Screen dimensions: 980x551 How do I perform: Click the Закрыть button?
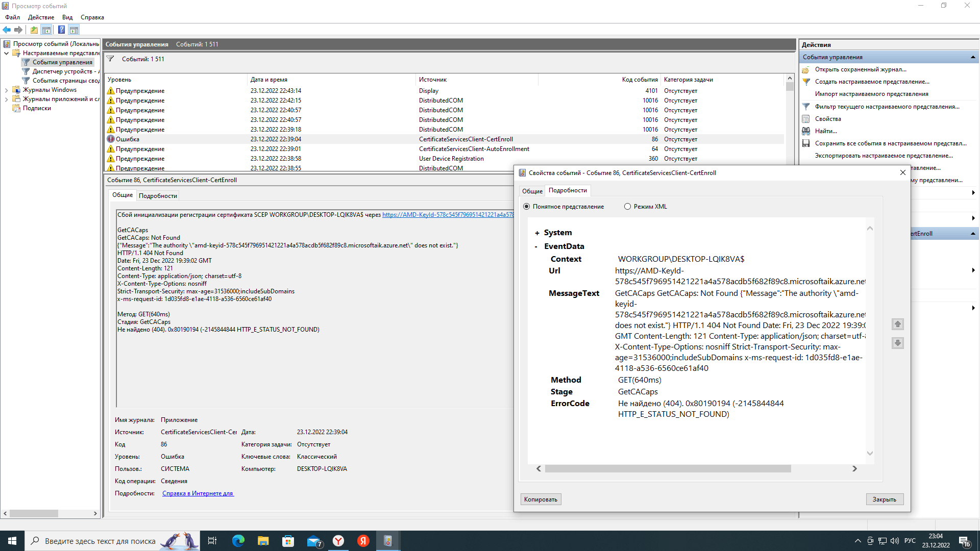click(x=884, y=499)
